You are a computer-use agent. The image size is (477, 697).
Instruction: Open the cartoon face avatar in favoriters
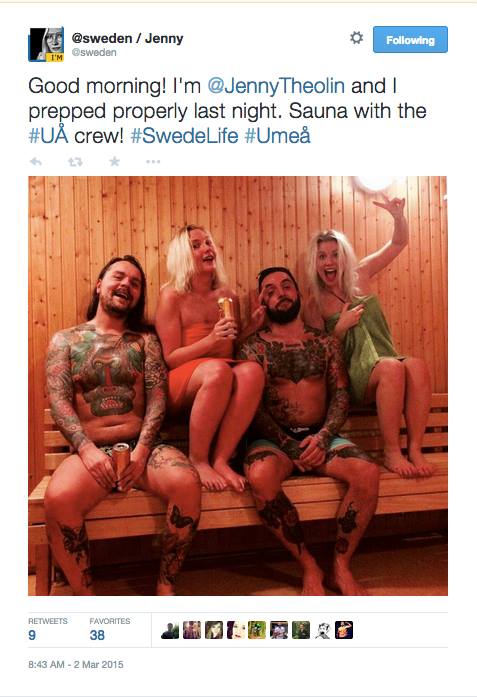pyautogui.click(x=322, y=630)
